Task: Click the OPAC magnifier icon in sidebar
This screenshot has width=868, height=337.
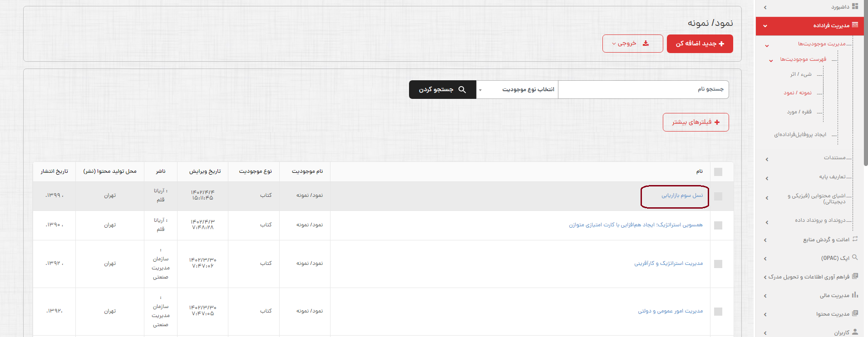Action: (855, 257)
